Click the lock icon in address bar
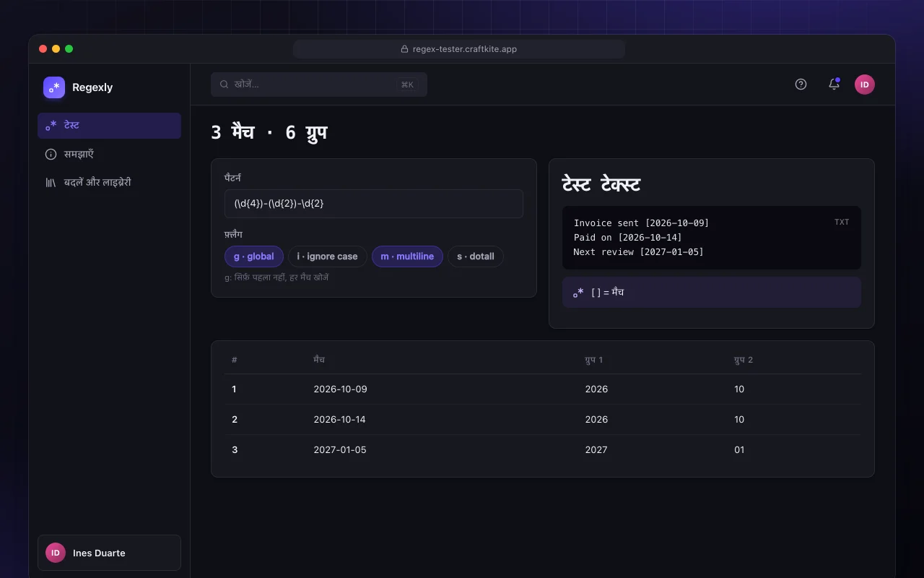 click(x=405, y=49)
